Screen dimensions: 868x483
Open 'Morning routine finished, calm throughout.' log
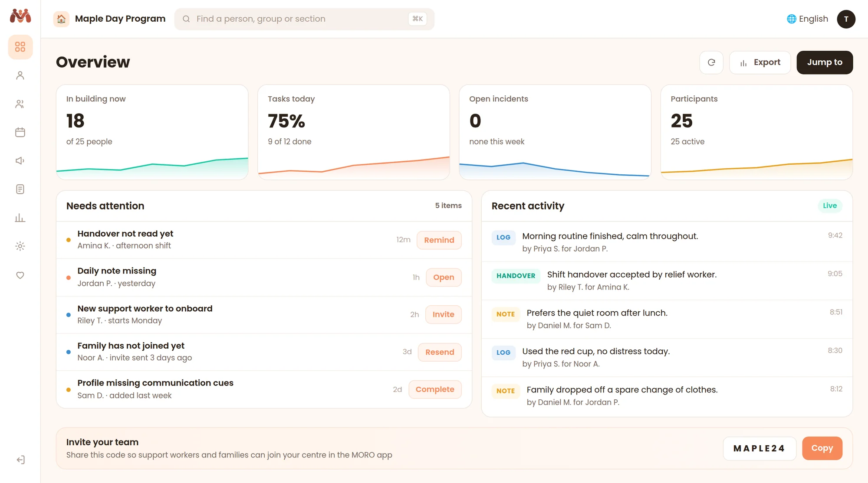[x=667, y=242]
